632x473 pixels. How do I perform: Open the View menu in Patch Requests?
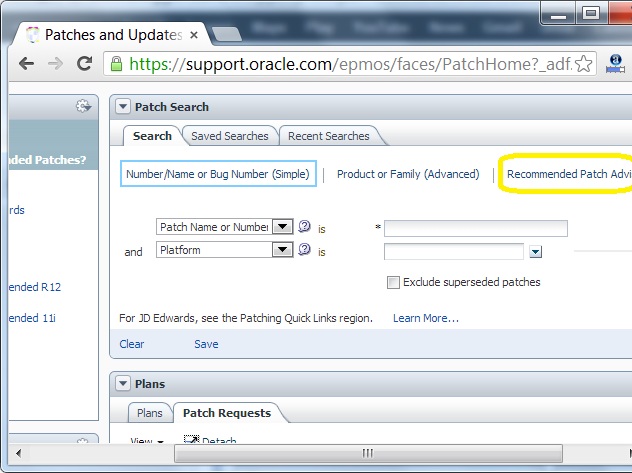(x=147, y=440)
